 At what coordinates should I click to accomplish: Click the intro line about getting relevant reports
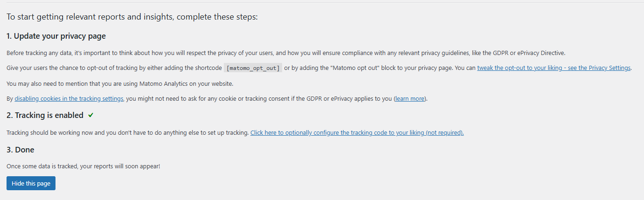tap(132, 17)
